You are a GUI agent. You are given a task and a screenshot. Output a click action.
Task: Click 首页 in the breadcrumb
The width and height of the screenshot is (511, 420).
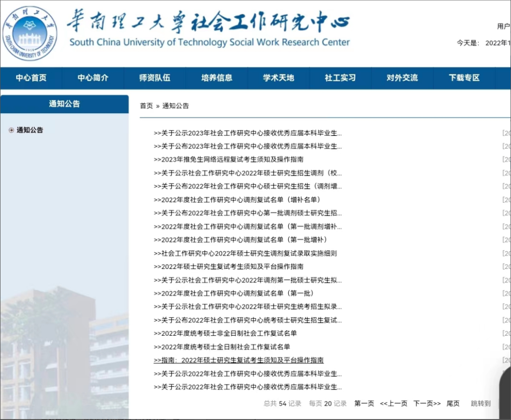click(x=146, y=106)
